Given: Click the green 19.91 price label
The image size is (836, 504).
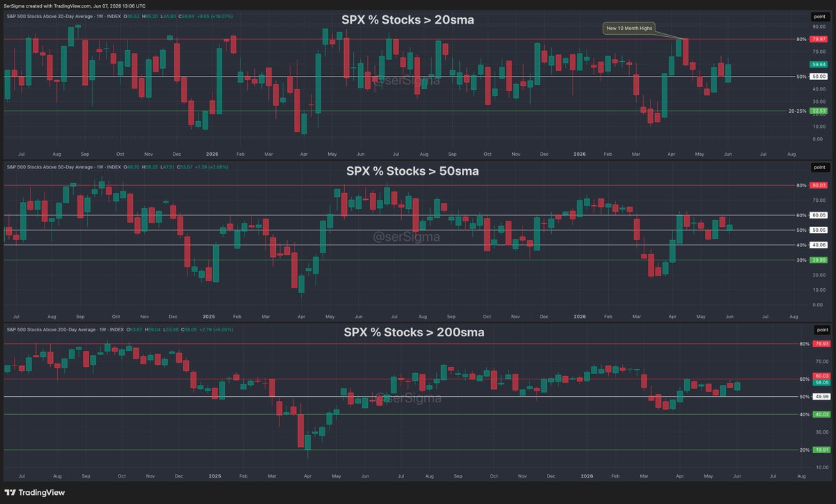Looking at the screenshot, I should point(822,450).
